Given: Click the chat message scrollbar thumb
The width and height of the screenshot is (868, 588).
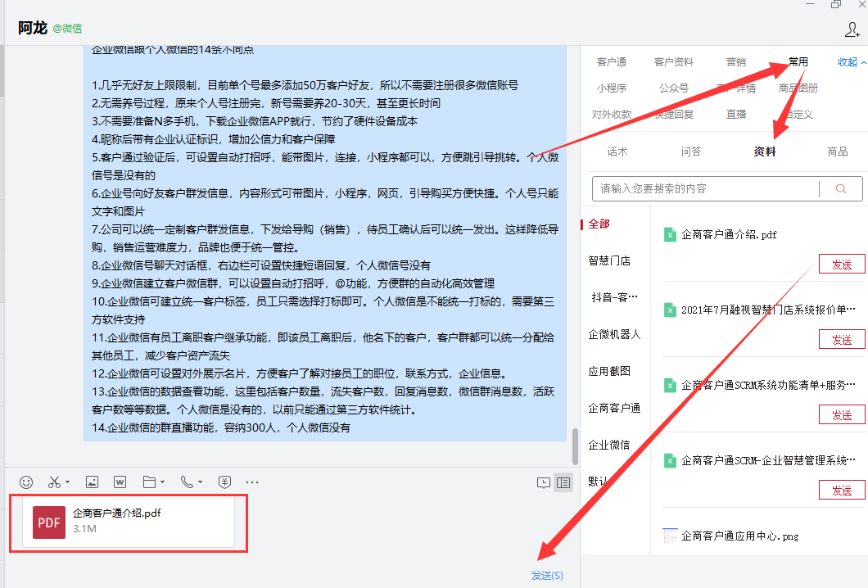Looking at the screenshot, I should [575, 446].
